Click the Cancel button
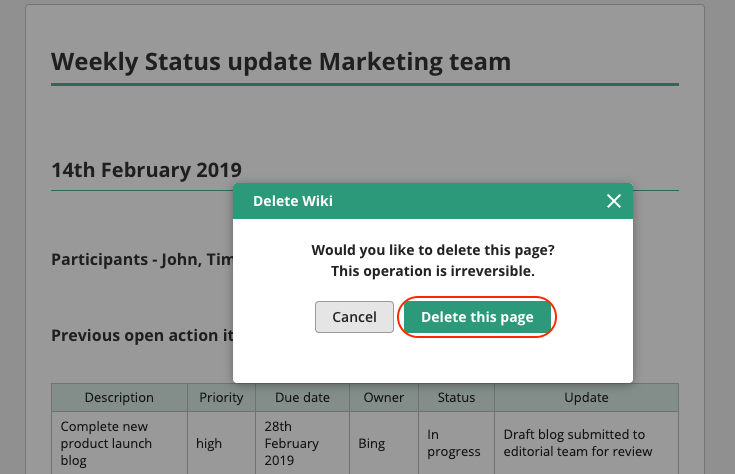The height and width of the screenshot is (474, 735). [354, 317]
